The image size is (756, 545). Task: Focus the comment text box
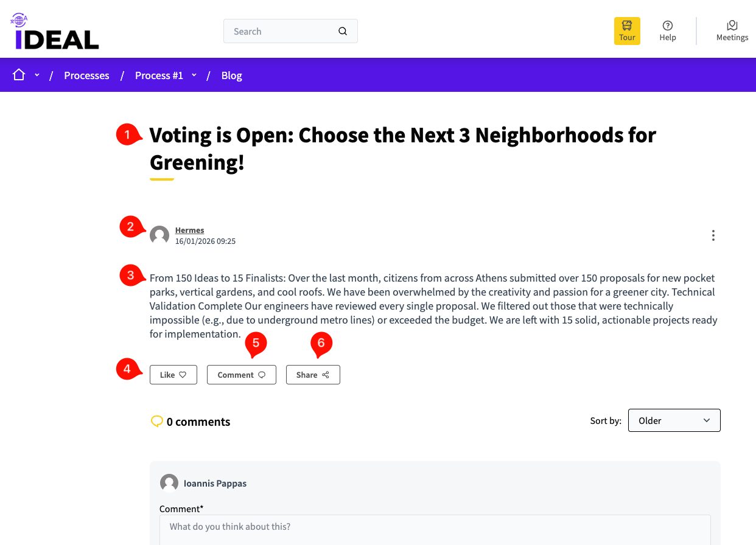click(435, 529)
